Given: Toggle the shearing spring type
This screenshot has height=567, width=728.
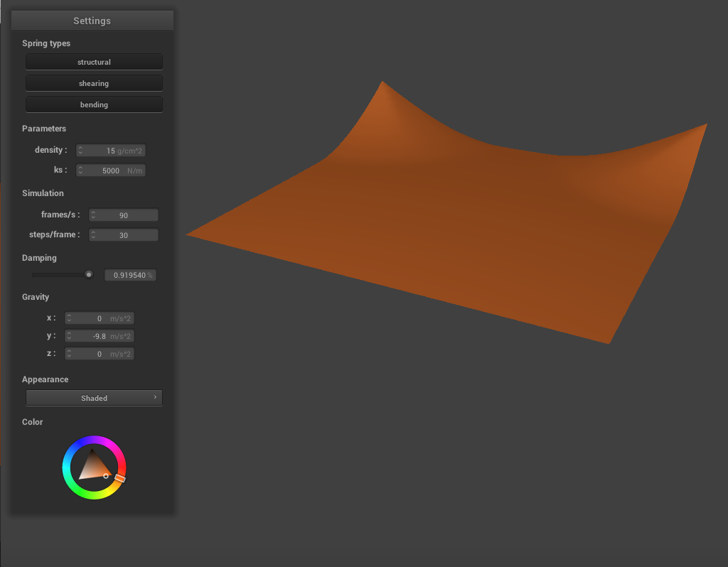Looking at the screenshot, I should tap(94, 83).
